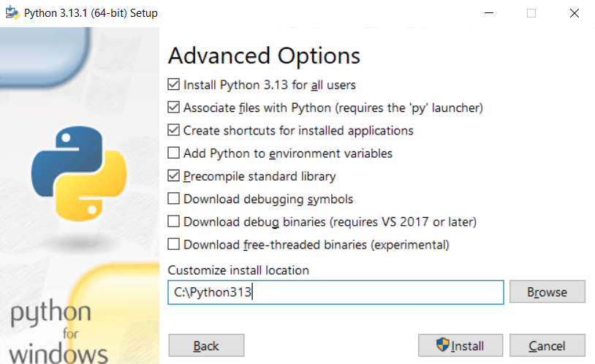
Task: Minimize the Python Setup window
Action: (x=491, y=13)
